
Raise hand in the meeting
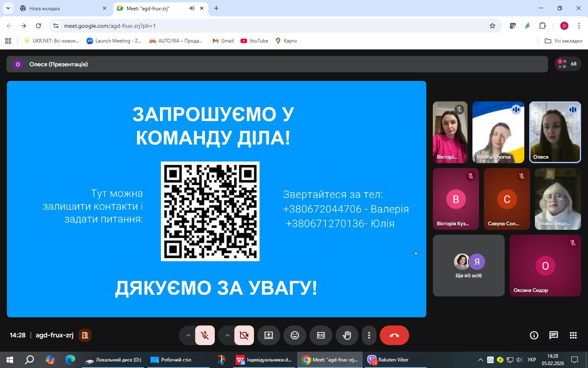[x=347, y=335]
